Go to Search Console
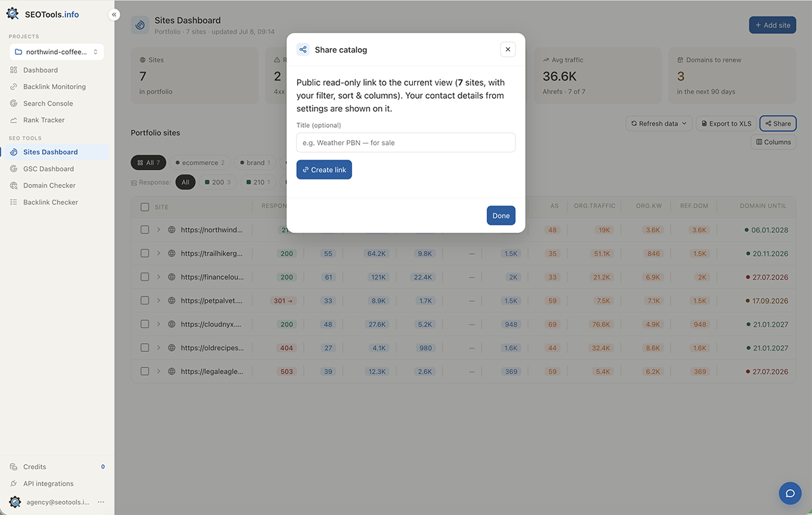 pyautogui.click(x=48, y=104)
